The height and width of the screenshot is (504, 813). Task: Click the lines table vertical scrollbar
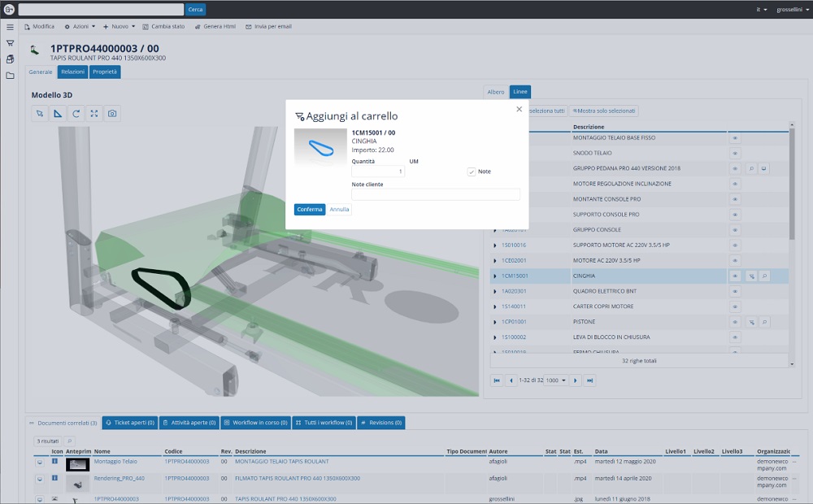[x=792, y=244]
